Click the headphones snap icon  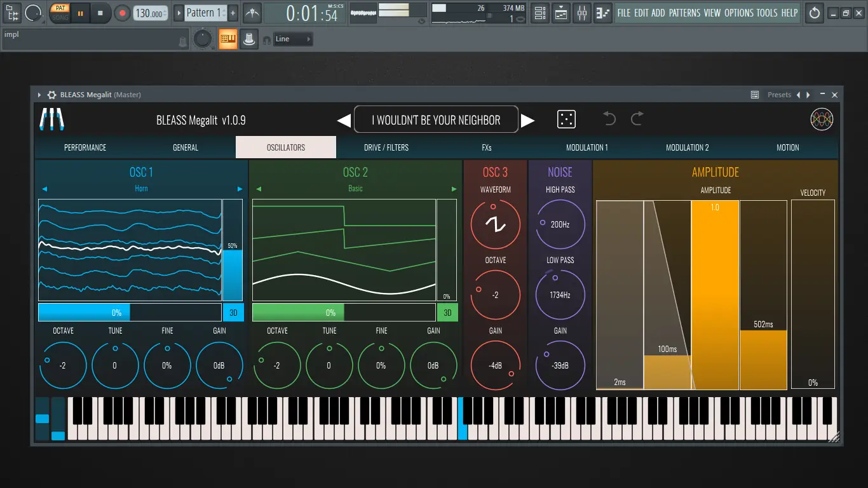267,40
